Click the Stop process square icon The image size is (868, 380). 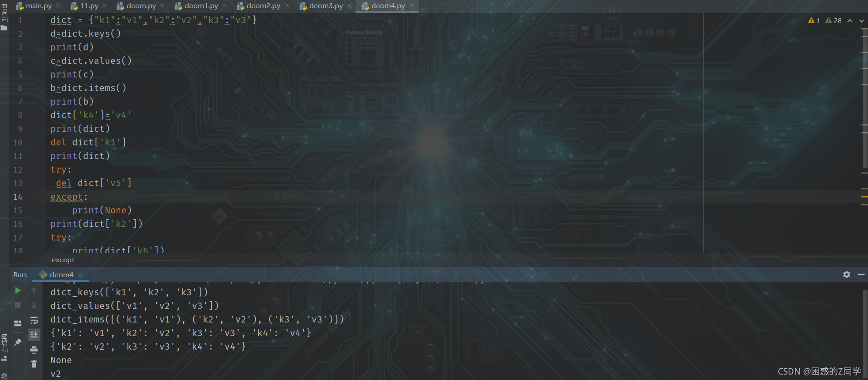pos(18,305)
